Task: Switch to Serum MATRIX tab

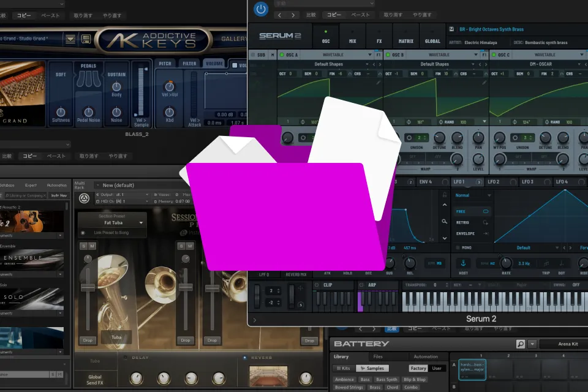Action: (405, 36)
